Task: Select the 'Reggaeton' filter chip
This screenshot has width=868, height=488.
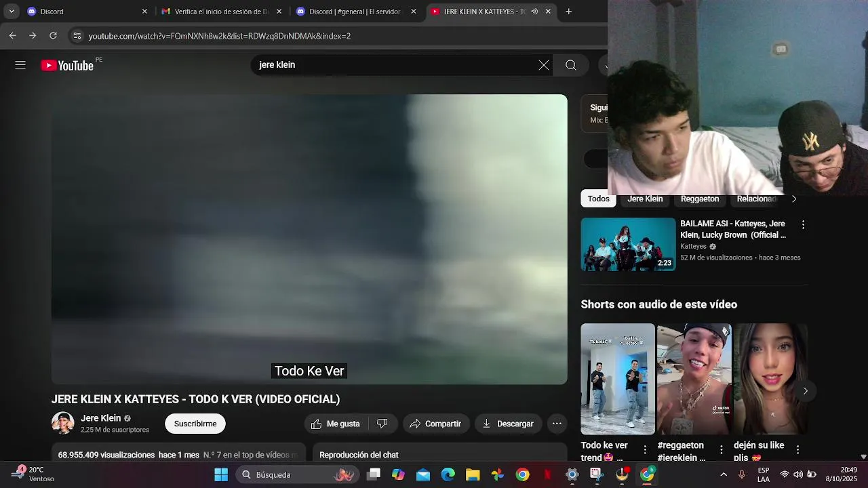Action: pyautogui.click(x=700, y=199)
